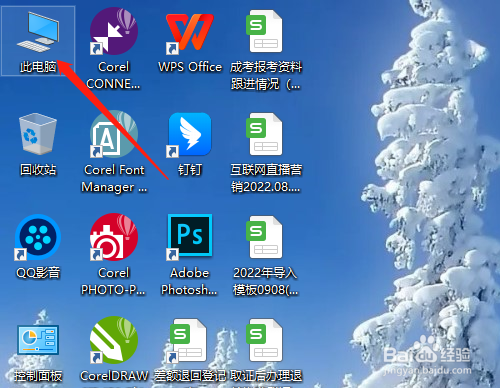Select the WPS Office shortcut icon
500x388 pixels.
(190, 32)
